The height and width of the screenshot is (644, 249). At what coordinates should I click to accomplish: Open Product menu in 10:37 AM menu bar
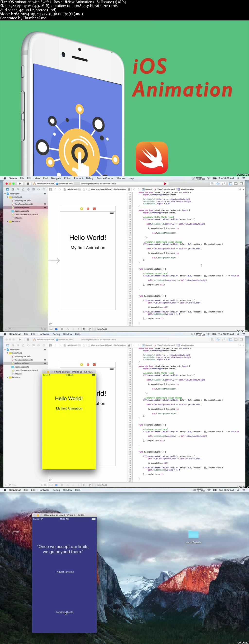(78, 178)
